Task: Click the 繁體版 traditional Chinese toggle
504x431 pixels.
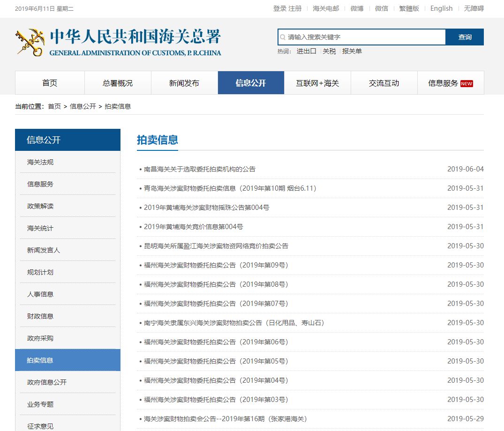Action: [x=408, y=8]
